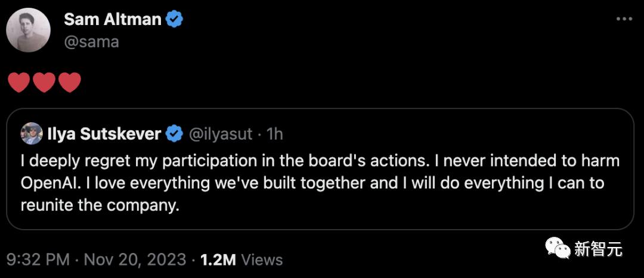Click the 新智元 watermark text
This screenshot has height=278, width=644.
pos(598,249)
